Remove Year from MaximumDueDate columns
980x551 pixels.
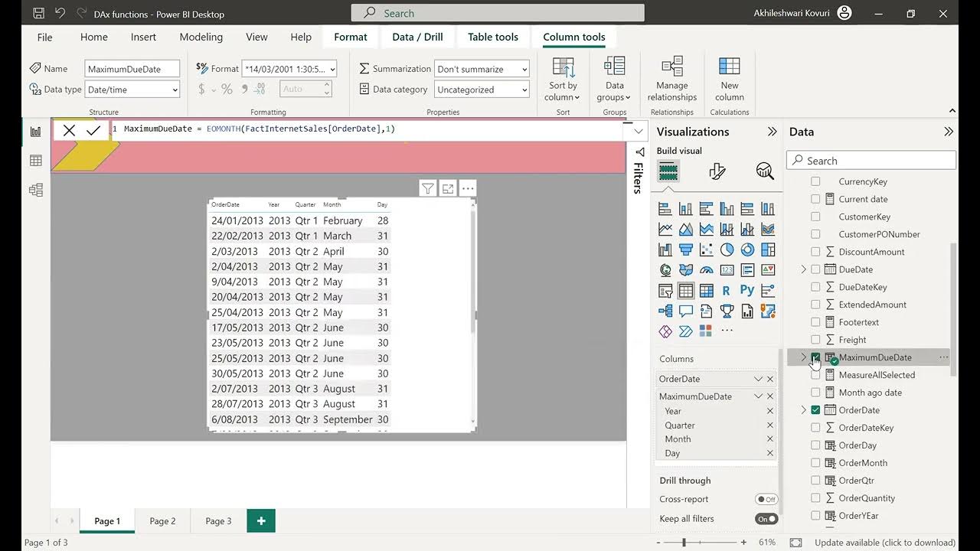click(x=770, y=411)
